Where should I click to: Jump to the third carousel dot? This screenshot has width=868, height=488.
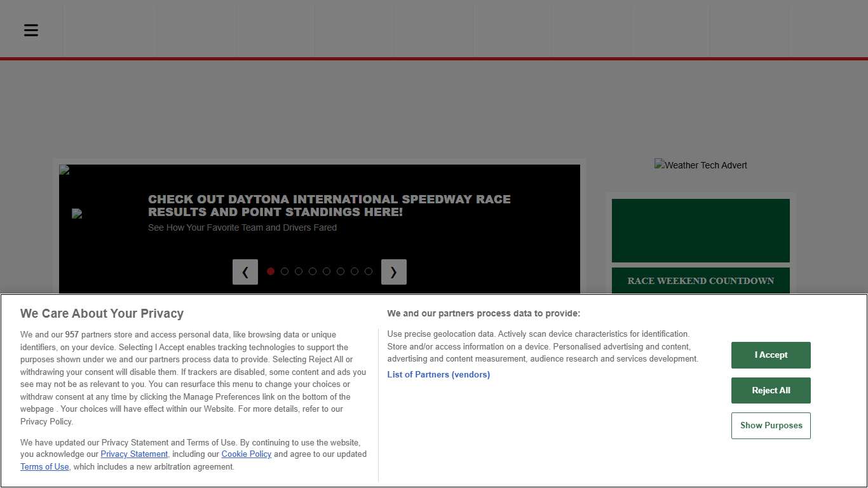point(299,271)
